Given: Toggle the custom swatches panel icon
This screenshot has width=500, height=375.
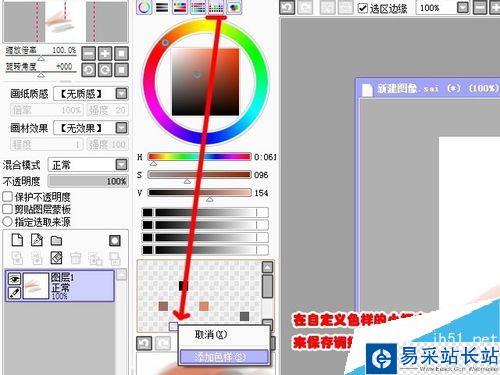Looking at the screenshot, I should (x=216, y=7).
